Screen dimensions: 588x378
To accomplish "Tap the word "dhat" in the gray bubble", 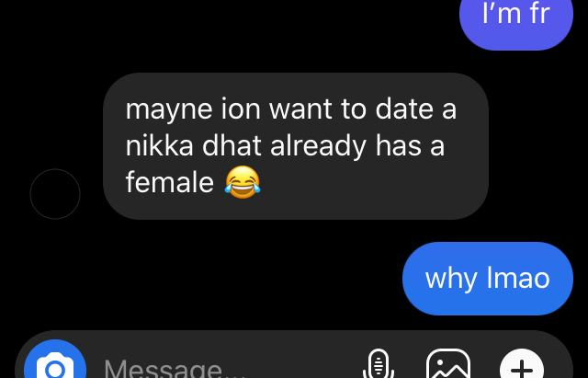I will pyautogui.click(x=232, y=145).
